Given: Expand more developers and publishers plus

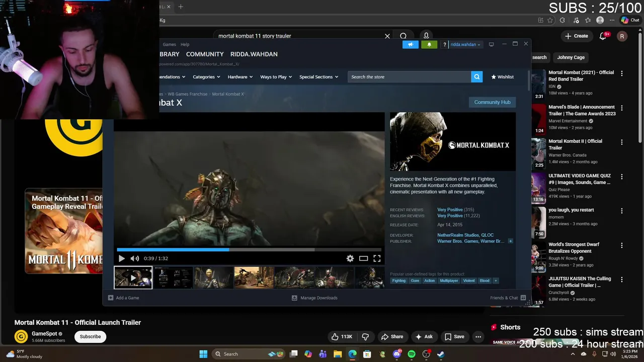Looking at the screenshot, I should tap(510, 241).
